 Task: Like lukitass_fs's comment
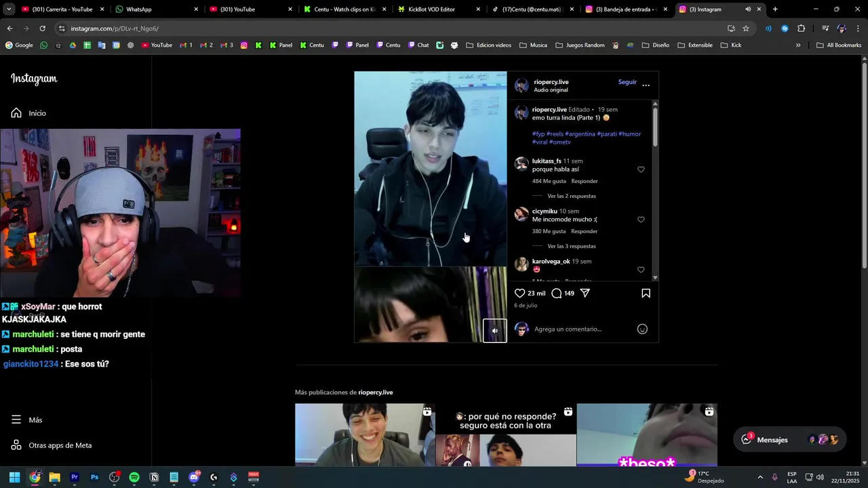pos(641,169)
